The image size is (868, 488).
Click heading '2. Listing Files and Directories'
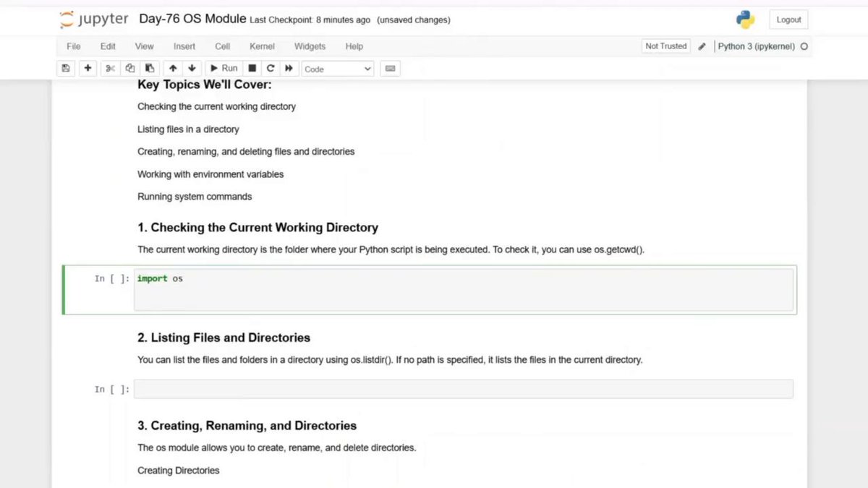[224, 338]
